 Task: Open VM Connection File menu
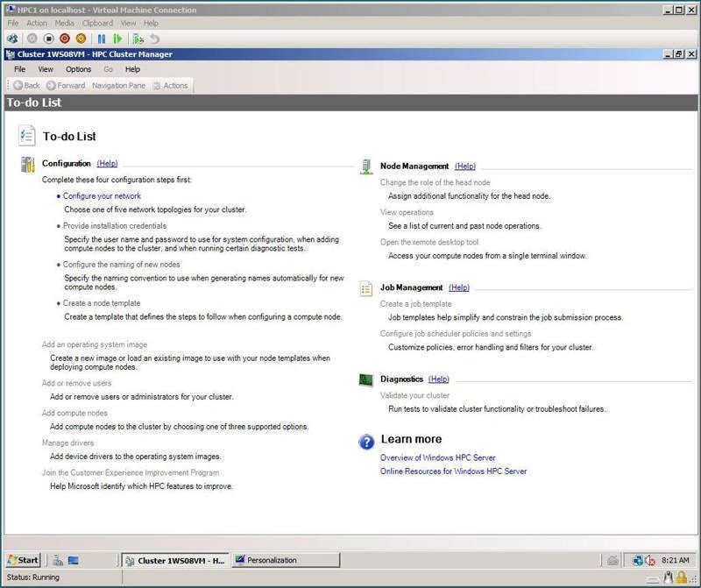point(13,24)
